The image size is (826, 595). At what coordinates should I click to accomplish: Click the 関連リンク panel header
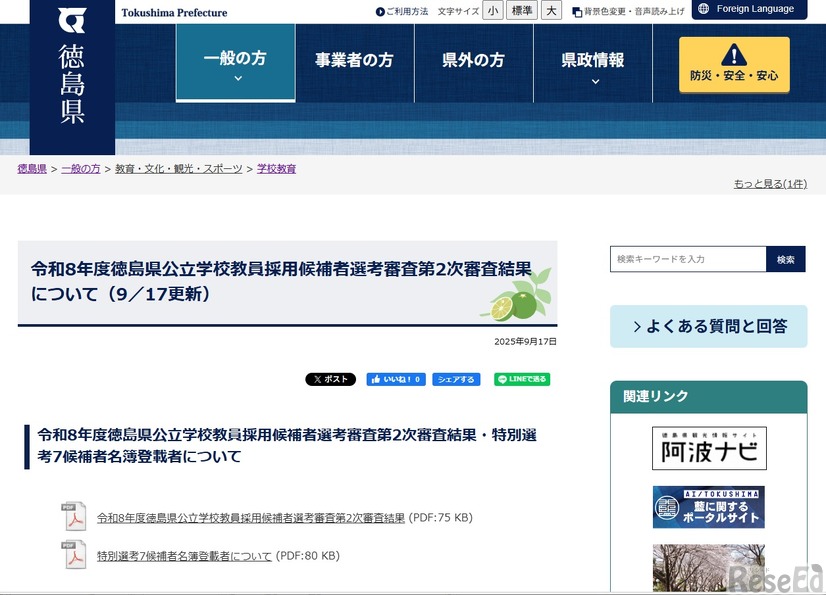pyautogui.click(x=709, y=397)
